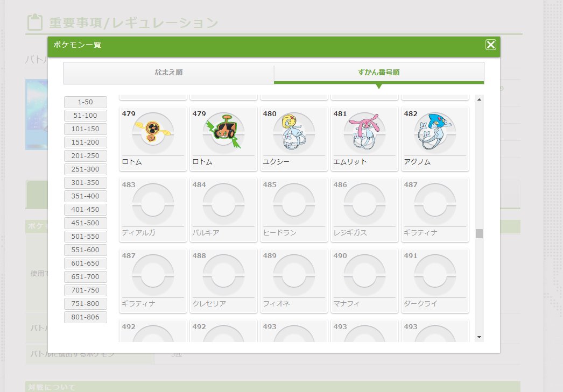Select the pink エムリット icon
This screenshot has width=563, height=392.
coord(364,132)
